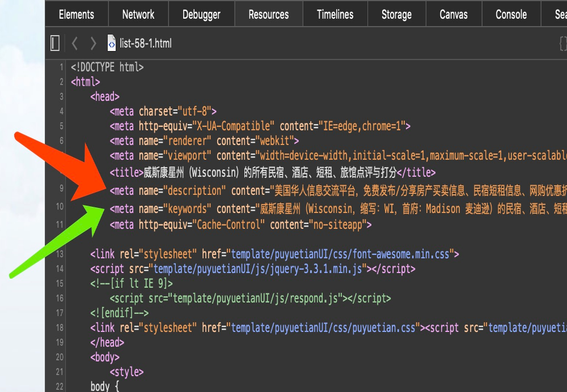Select the Resources tab
The width and height of the screenshot is (567, 392).
[x=269, y=15]
